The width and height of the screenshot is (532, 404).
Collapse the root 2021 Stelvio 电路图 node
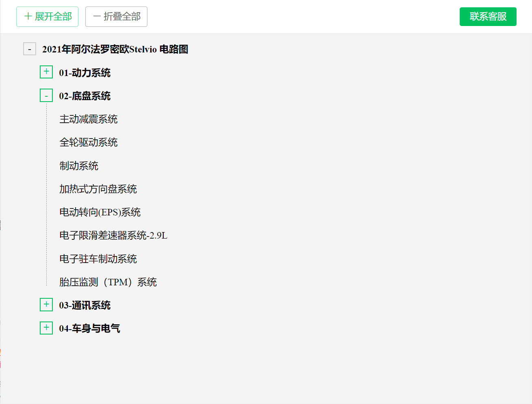30,49
